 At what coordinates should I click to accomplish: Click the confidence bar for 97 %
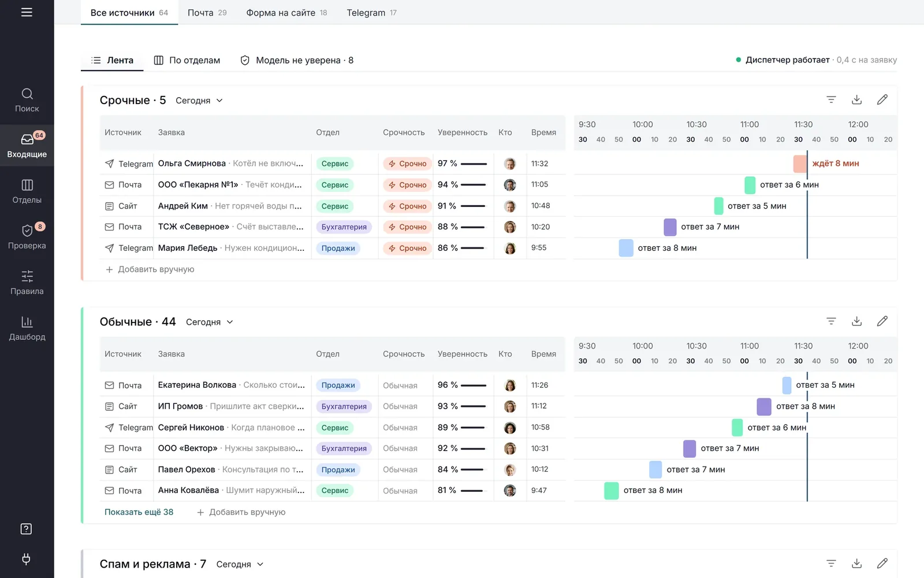click(474, 164)
